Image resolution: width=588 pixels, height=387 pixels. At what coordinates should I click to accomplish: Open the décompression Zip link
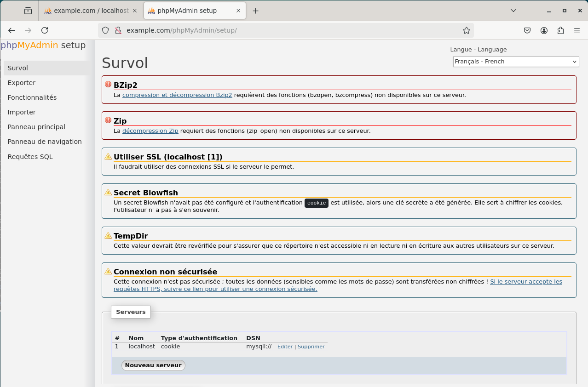click(x=150, y=131)
